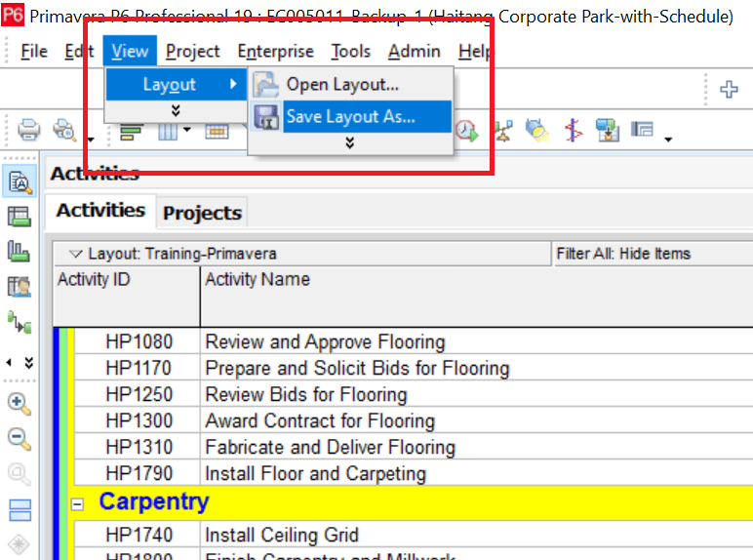Open the Activities view sidebar icon
This screenshot has height=560, width=753.
pos(20,181)
